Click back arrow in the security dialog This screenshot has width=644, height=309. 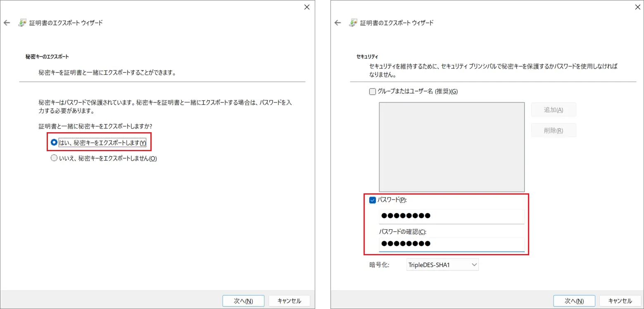[337, 23]
